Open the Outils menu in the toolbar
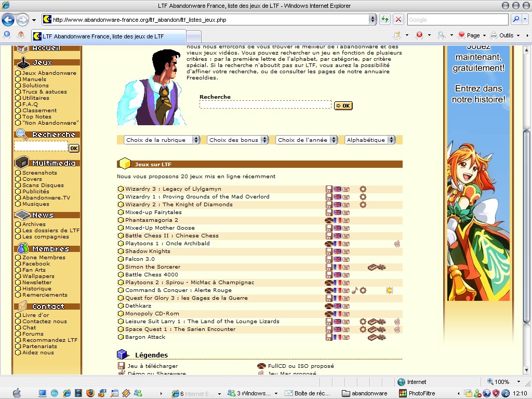 tap(505, 35)
